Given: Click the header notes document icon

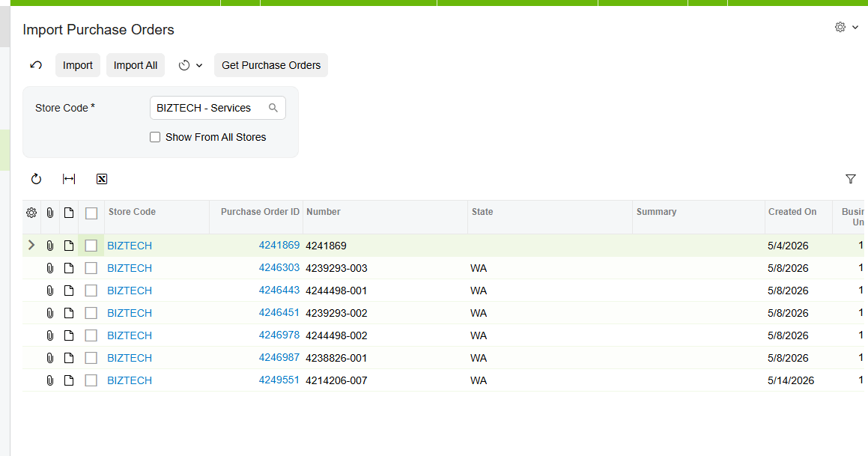Looking at the screenshot, I should click(69, 213).
